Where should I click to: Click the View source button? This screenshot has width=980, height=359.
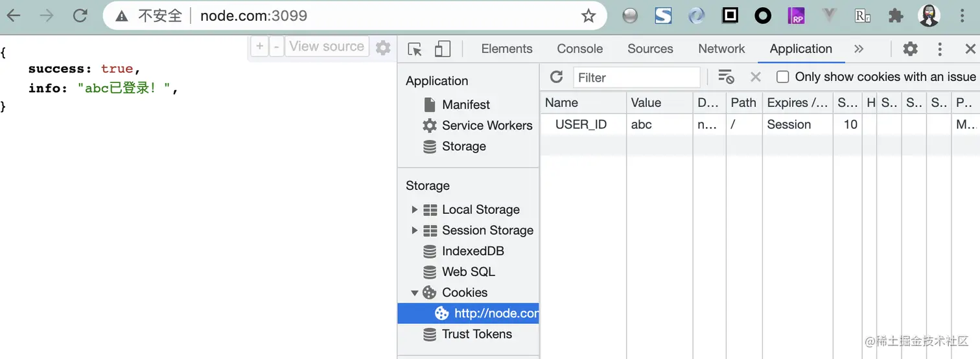point(327,47)
